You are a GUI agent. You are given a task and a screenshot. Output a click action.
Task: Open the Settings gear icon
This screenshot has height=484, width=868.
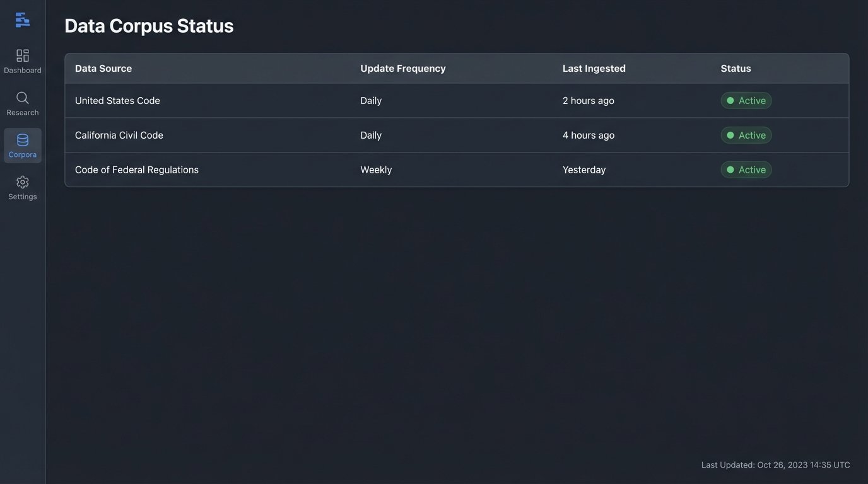pos(23,182)
